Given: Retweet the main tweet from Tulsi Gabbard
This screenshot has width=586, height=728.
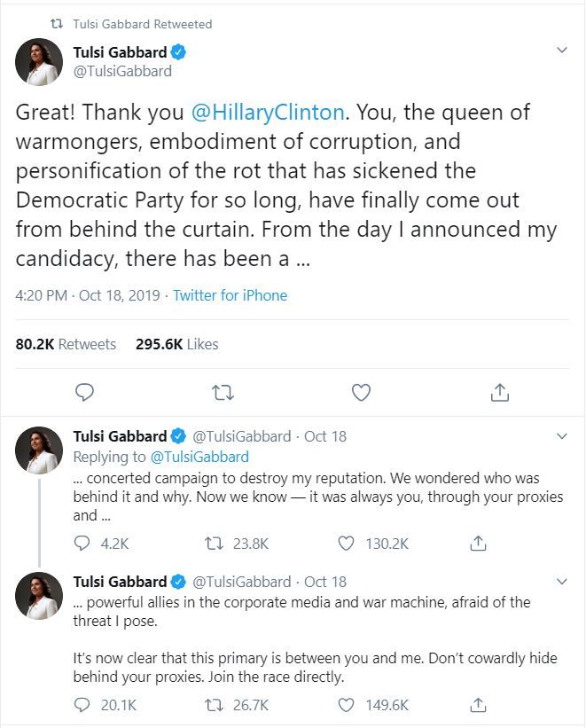Looking at the screenshot, I should [x=223, y=391].
